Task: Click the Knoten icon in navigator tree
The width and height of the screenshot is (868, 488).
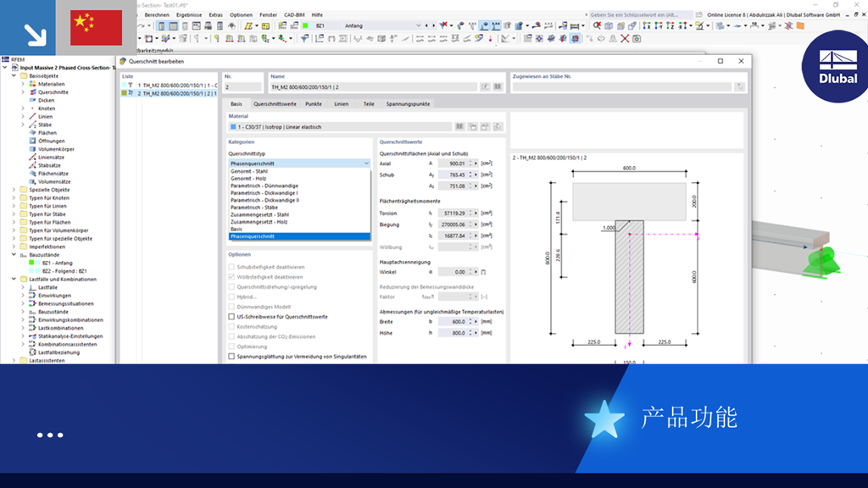Action: pos(33,108)
